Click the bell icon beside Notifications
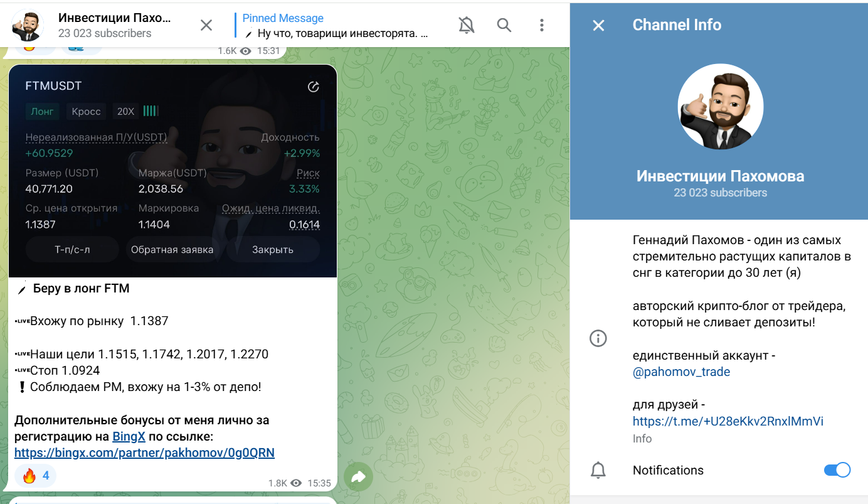 coord(598,470)
